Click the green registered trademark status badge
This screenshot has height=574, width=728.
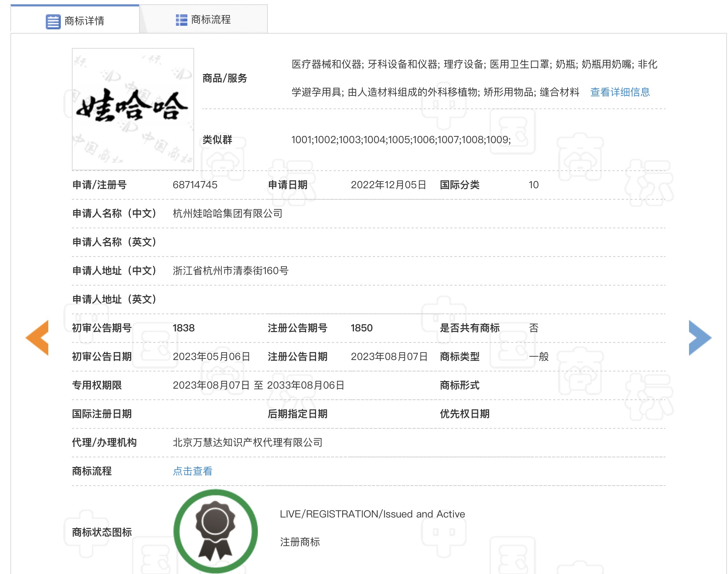point(215,531)
